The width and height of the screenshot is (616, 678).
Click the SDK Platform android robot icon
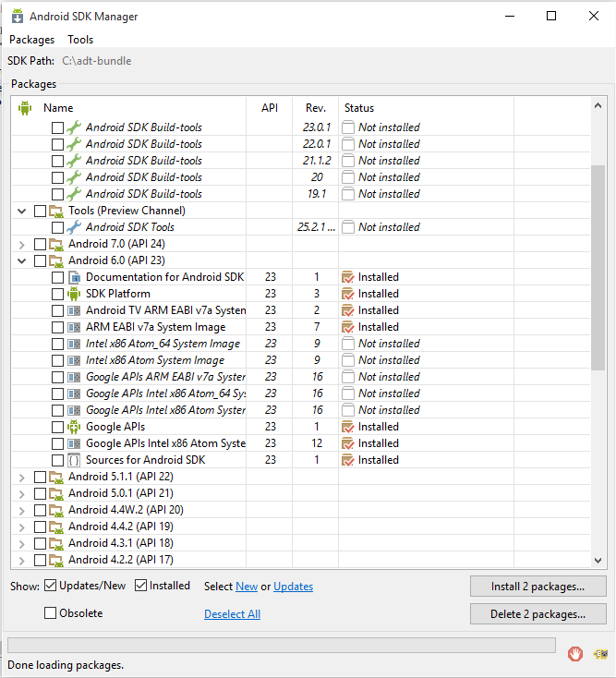tap(74, 294)
